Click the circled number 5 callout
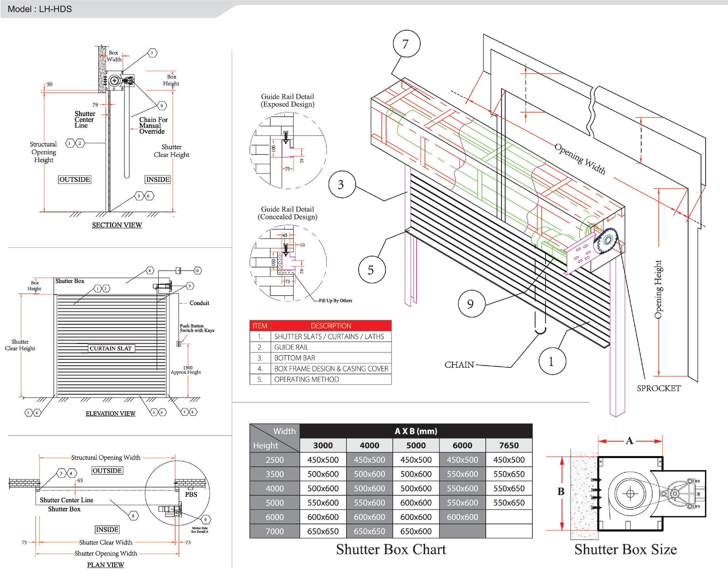 371,270
